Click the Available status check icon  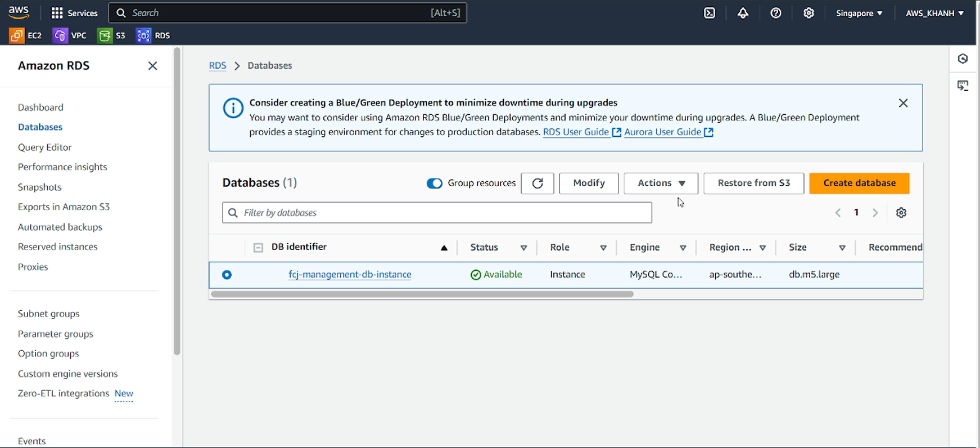coord(476,275)
